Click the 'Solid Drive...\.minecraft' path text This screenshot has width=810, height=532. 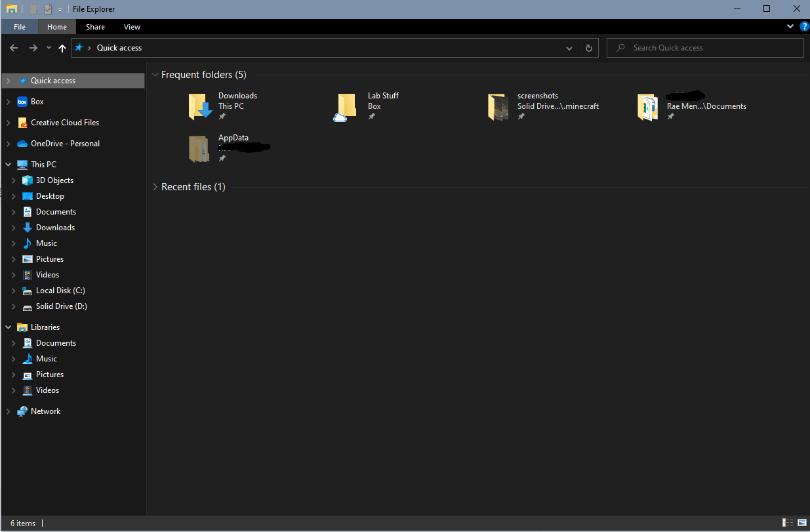point(558,106)
